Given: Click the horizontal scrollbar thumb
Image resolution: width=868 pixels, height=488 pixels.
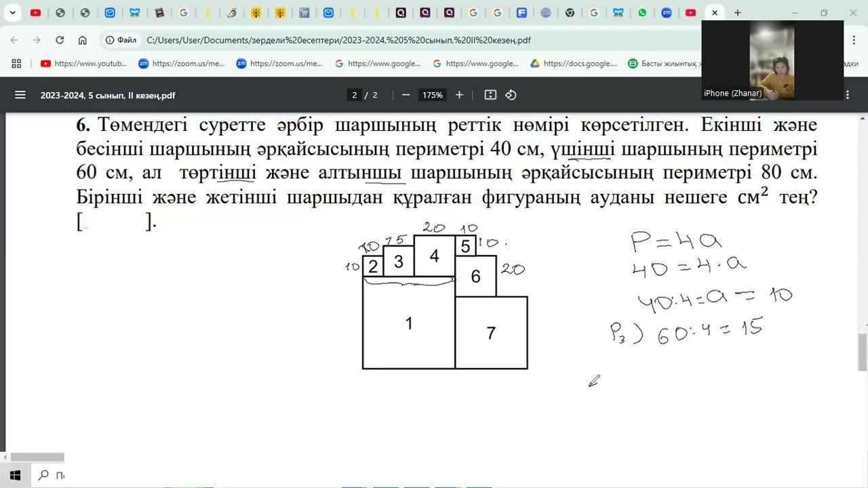Looking at the screenshot, I should [x=37, y=457].
